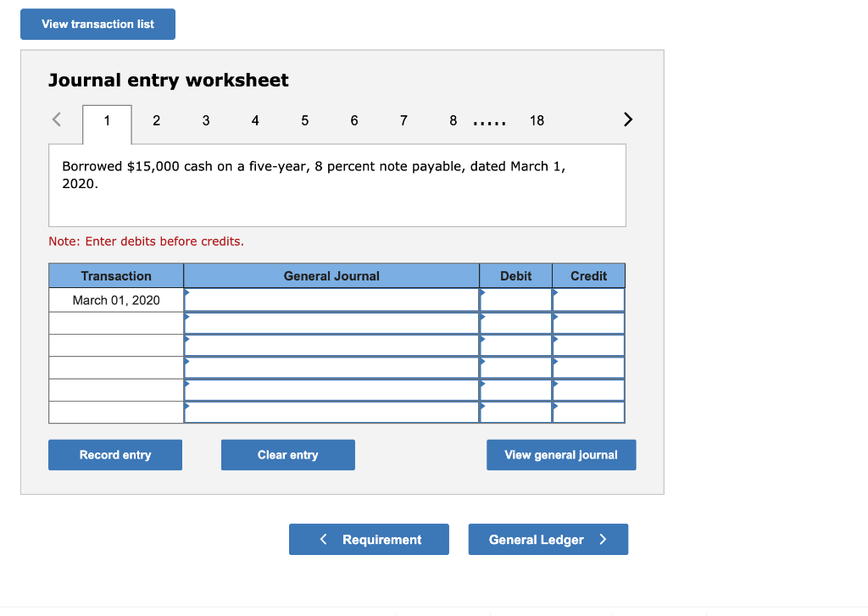This screenshot has width=868, height=616.
Task: Click the Journal entry worksheet heading
Action: 169,80
